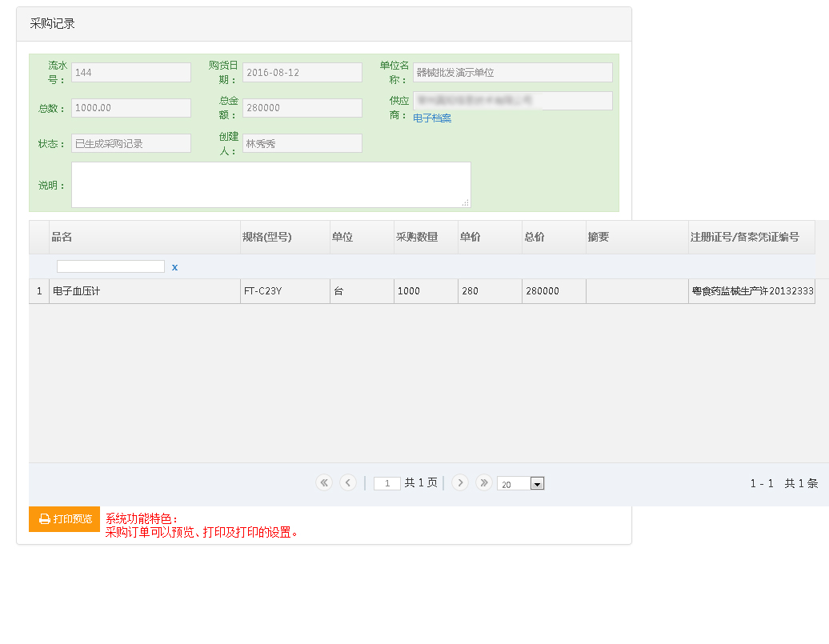This screenshot has width=829, height=644.
Task: Clear the filter with the x icon
Action: click(x=174, y=267)
